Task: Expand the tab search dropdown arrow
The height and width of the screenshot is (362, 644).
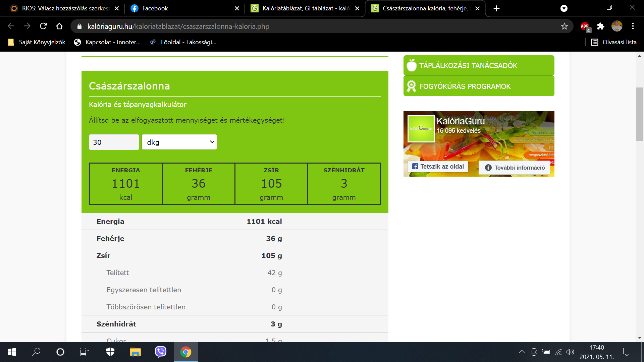Action: click(x=564, y=8)
